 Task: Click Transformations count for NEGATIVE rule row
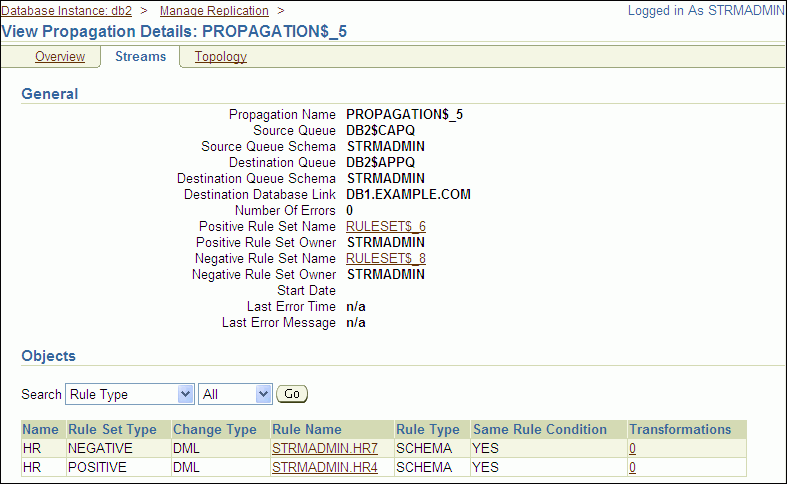(x=632, y=449)
